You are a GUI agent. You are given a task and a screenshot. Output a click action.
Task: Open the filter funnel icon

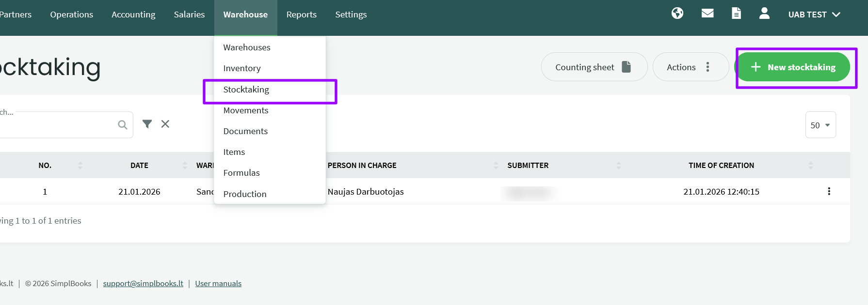147,124
